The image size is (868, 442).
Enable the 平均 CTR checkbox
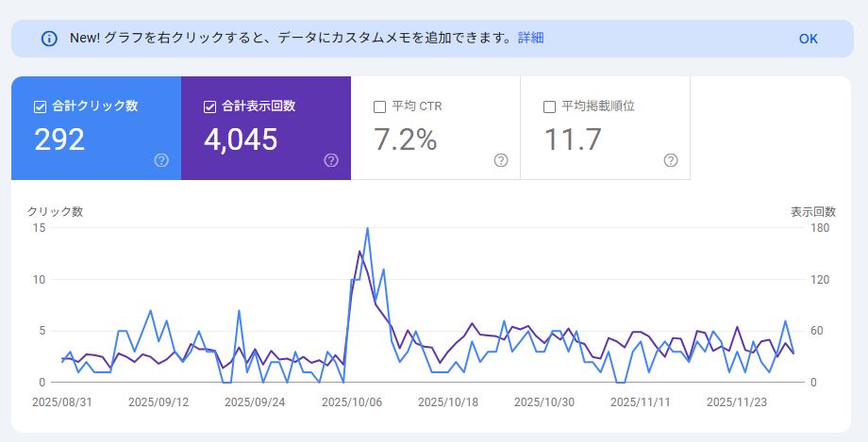coord(379,106)
